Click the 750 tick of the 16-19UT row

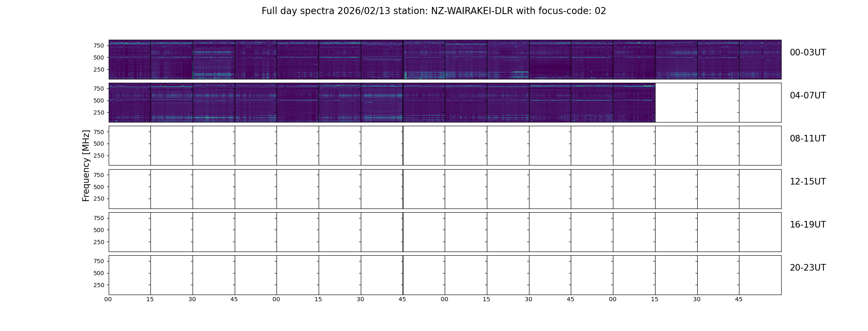point(99,218)
